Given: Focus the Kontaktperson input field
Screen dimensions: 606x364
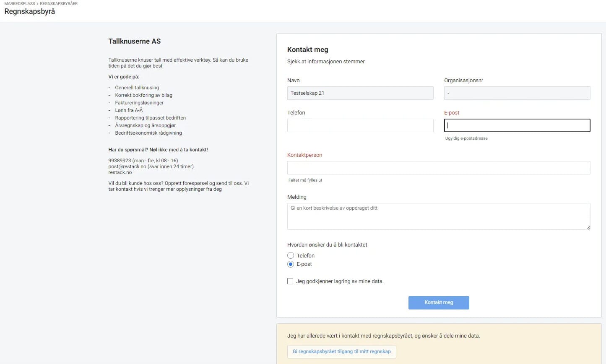Looking at the screenshot, I should click(438, 168).
